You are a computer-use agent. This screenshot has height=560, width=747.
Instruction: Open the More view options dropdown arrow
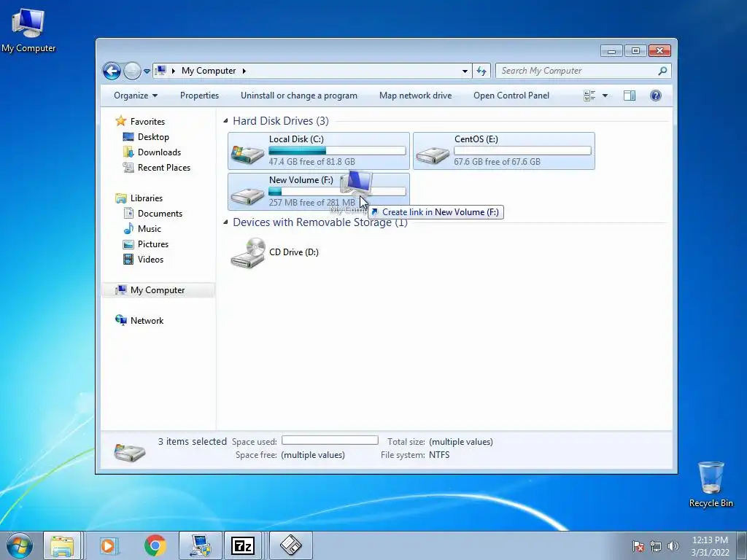[x=605, y=96]
